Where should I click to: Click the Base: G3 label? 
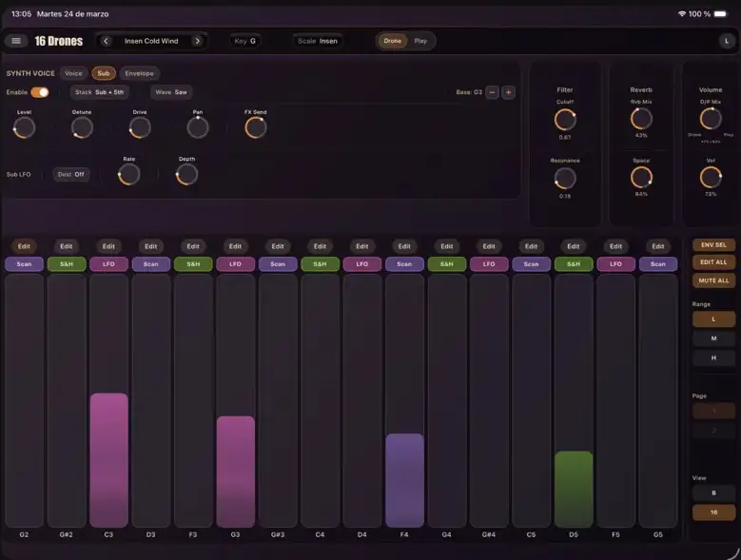click(469, 92)
